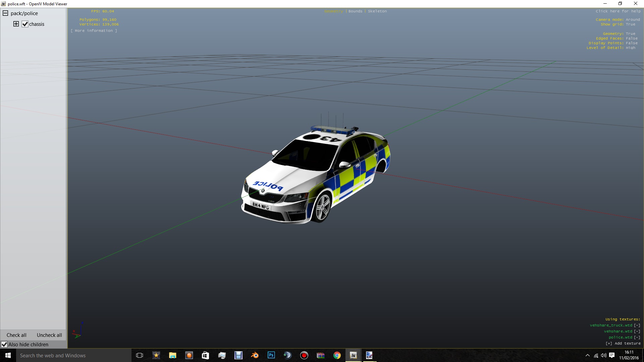644x362 pixels.
Task: Uncheck the chassis visibility checkbox
Action: coord(25,24)
